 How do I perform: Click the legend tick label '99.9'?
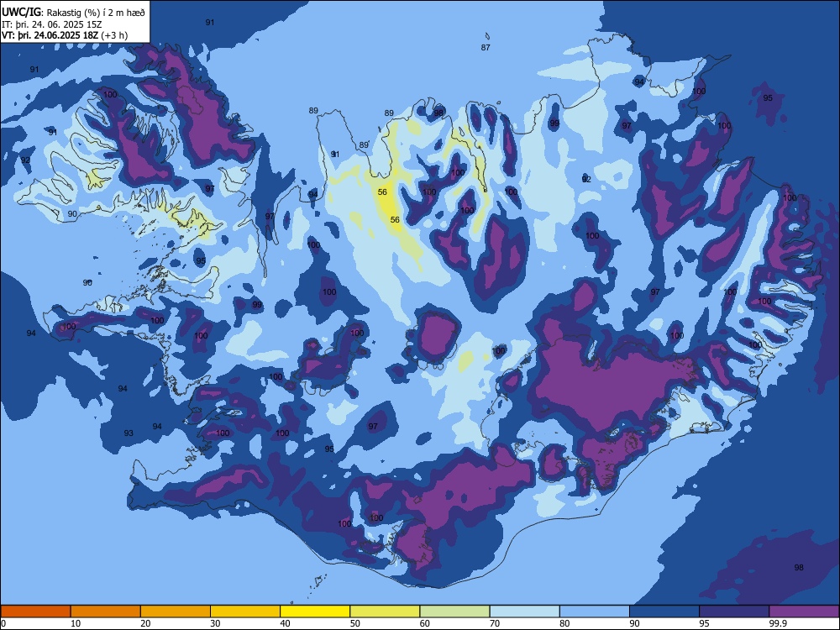pyautogui.click(x=778, y=623)
